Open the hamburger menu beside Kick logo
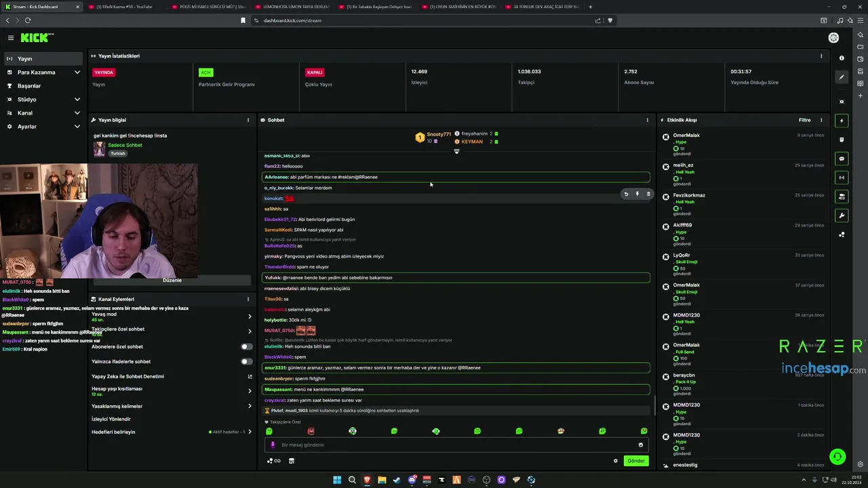868x488 pixels. click(x=11, y=38)
